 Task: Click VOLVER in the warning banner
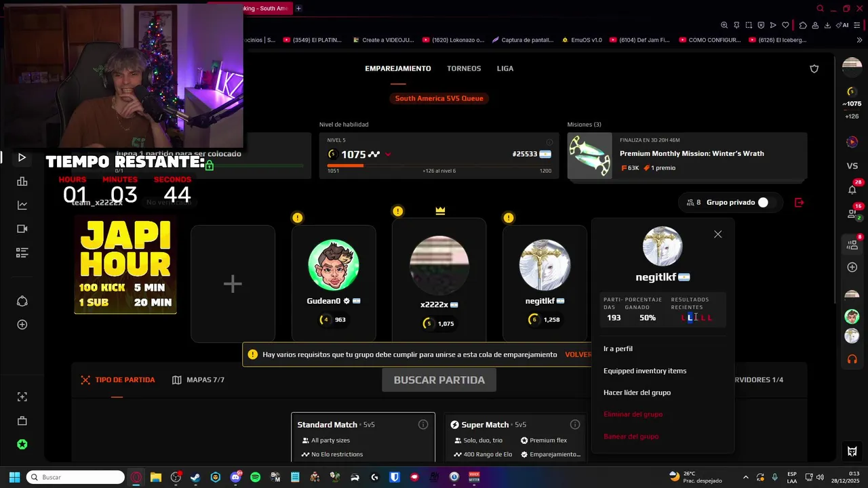click(578, 354)
